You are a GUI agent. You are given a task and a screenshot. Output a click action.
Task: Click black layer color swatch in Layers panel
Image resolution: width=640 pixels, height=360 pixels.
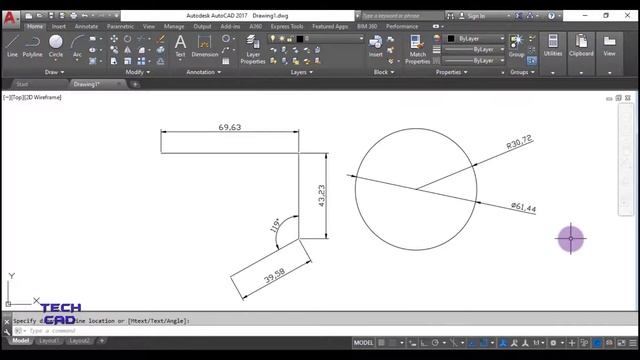(300, 39)
